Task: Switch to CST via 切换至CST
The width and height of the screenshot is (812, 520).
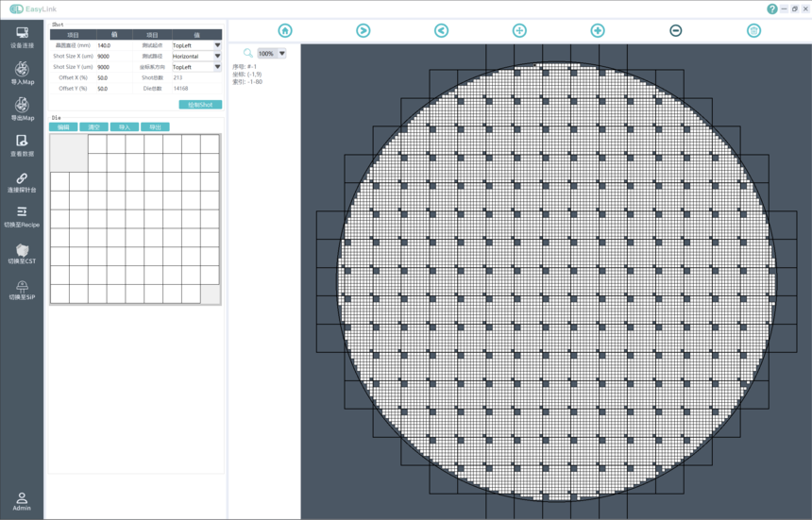Action: [22, 254]
